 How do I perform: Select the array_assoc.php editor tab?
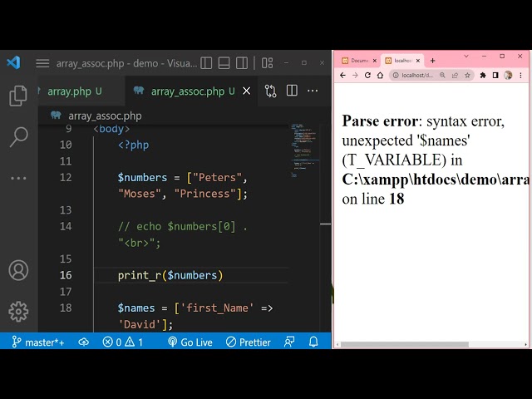[x=192, y=91]
